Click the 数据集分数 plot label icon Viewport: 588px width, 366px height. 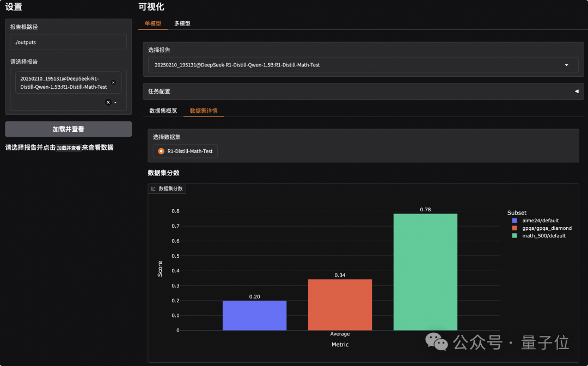154,188
